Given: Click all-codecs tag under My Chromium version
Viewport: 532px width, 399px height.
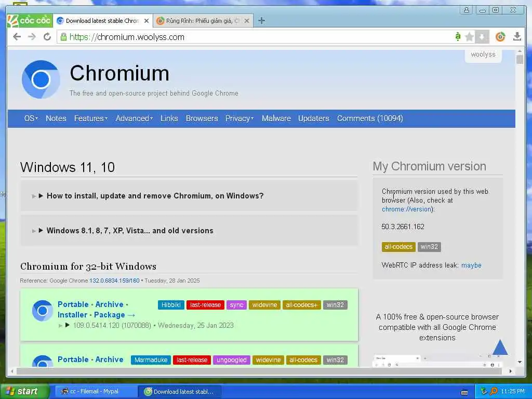Looking at the screenshot, I should [x=398, y=247].
